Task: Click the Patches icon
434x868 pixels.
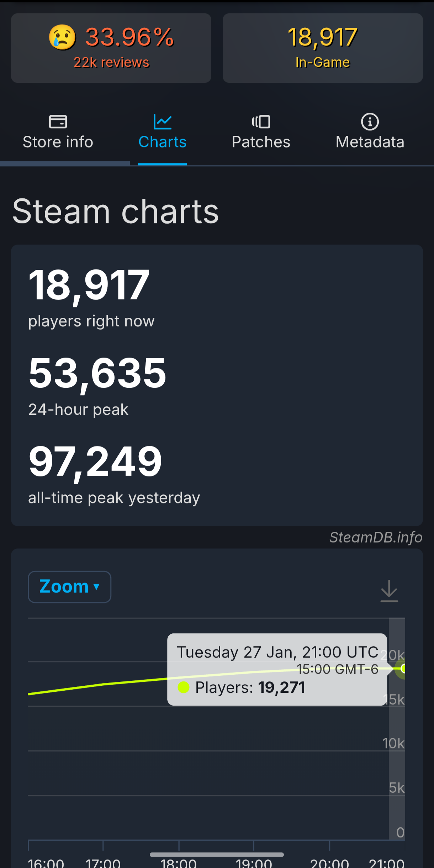Action: (261, 122)
